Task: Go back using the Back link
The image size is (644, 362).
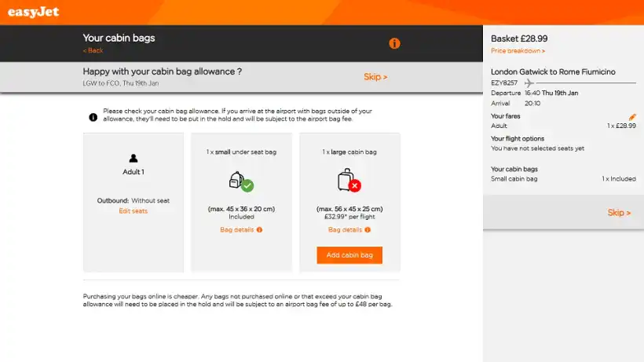Action: click(x=93, y=50)
